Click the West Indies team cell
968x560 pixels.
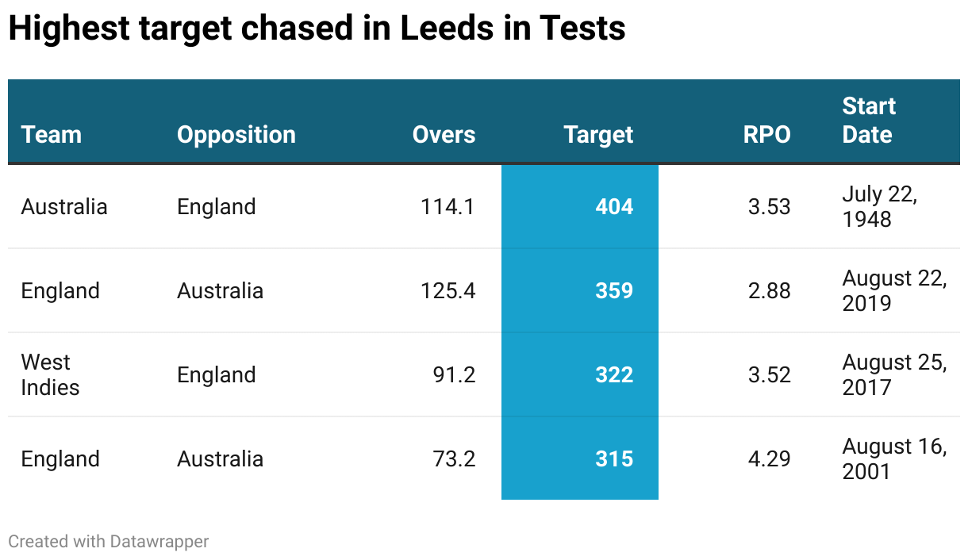pyautogui.click(x=50, y=375)
